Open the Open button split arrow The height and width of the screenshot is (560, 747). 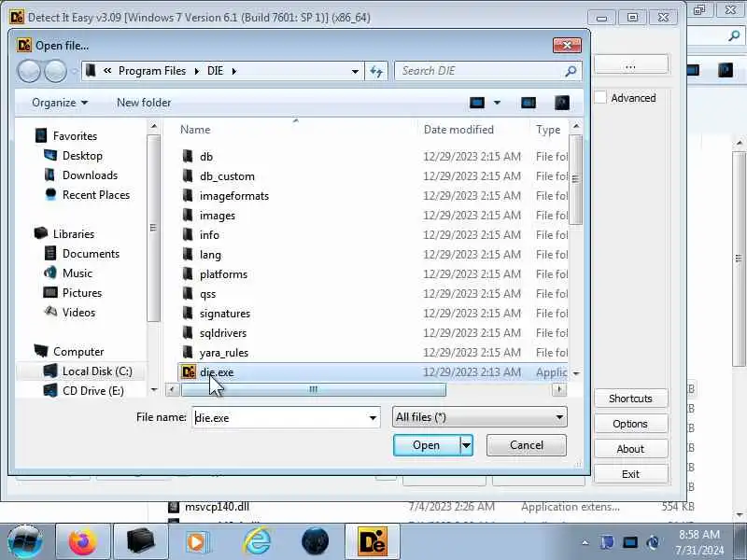click(466, 445)
